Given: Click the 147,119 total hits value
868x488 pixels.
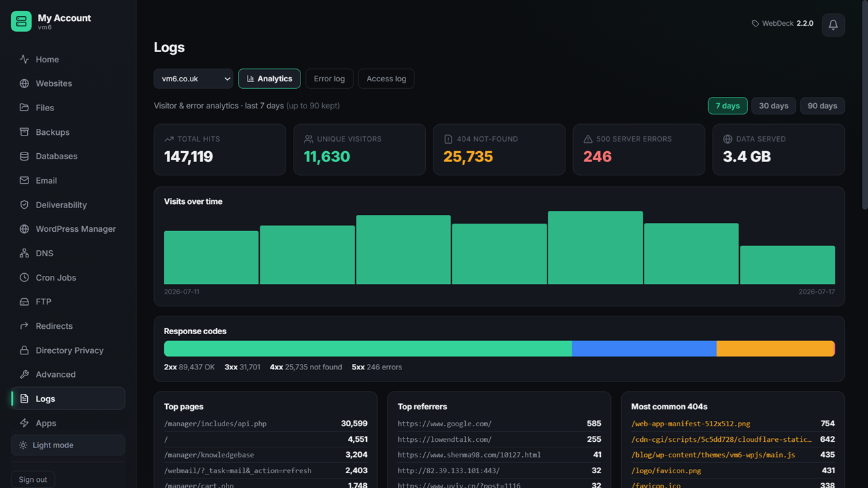Looking at the screenshot, I should [189, 157].
